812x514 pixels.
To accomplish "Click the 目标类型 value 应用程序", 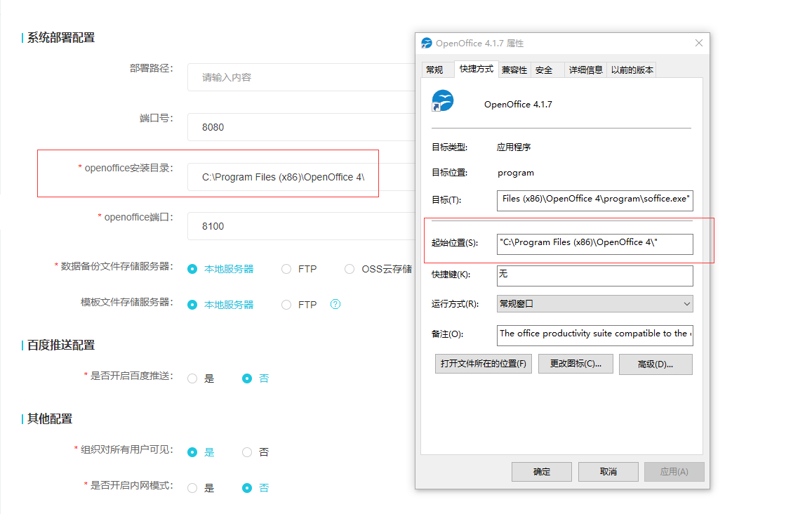I will [x=514, y=147].
